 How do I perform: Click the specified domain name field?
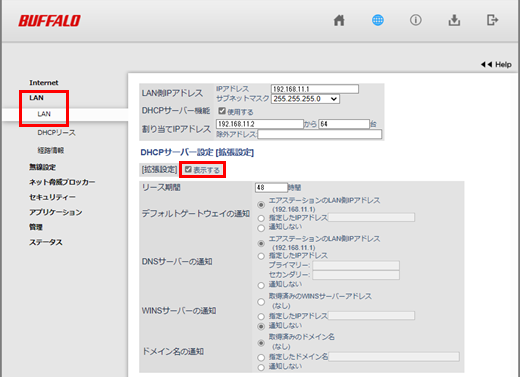(394, 357)
